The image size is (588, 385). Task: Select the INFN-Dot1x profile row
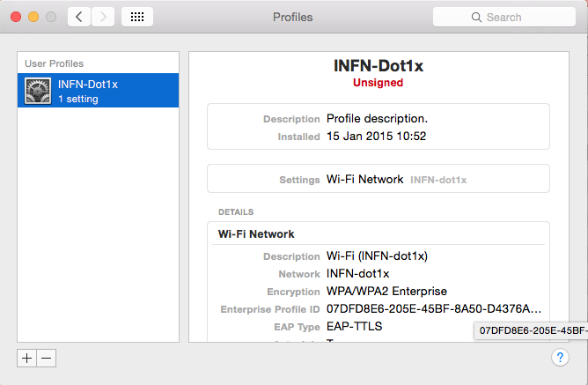tap(98, 91)
